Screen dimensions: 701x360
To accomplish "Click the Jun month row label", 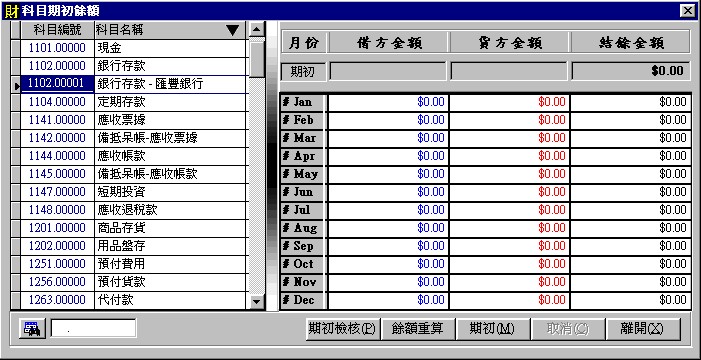I will click(303, 192).
